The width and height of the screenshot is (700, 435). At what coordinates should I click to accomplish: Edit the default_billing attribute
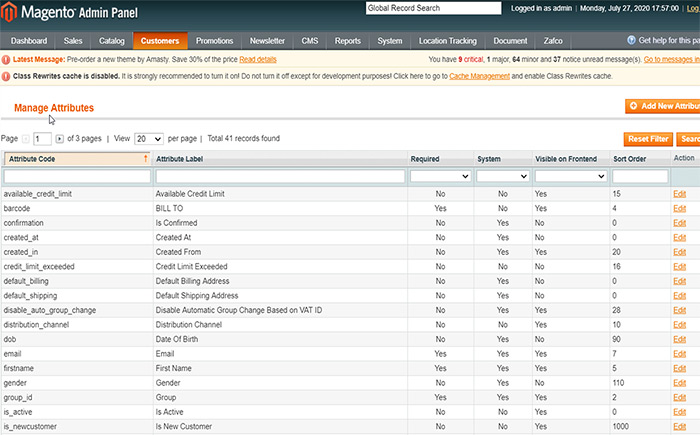tap(679, 281)
